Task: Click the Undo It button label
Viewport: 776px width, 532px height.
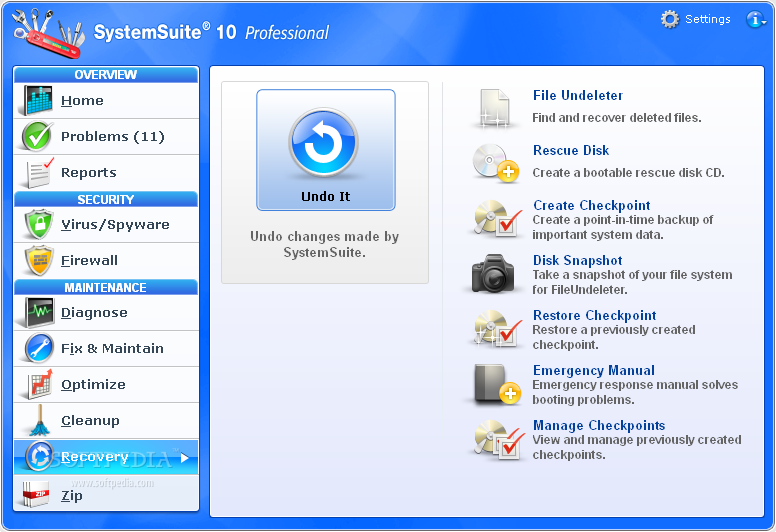Action: [x=326, y=196]
